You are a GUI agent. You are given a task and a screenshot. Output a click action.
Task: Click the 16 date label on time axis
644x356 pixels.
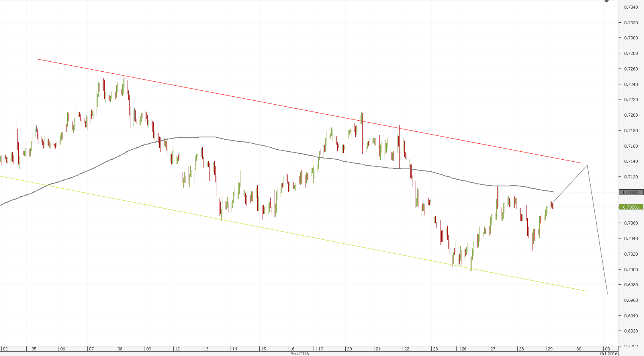pyautogui.click(x=292, y=349)
